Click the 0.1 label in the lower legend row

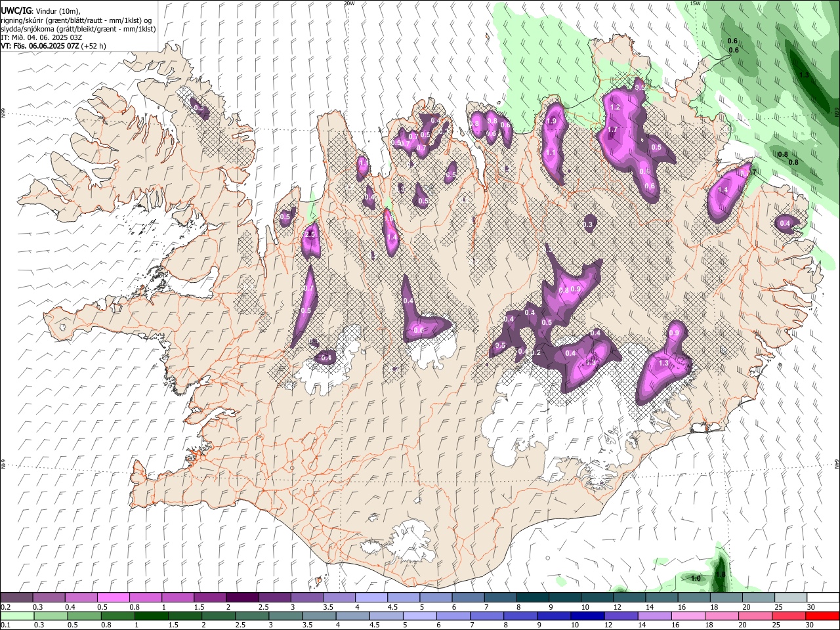[x=5, y=625]
